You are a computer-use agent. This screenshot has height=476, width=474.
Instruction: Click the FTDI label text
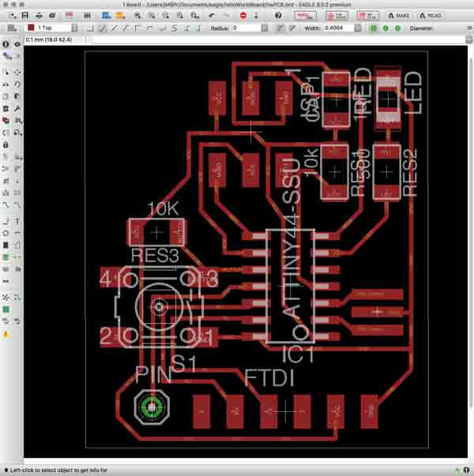[269, 378]
